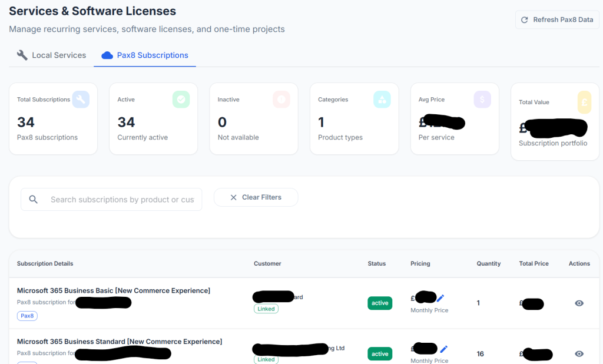This screenshot has height=364, width=603.
Task: Click the 'Services & Software Licenses' heading
Action: pos(92,11)
